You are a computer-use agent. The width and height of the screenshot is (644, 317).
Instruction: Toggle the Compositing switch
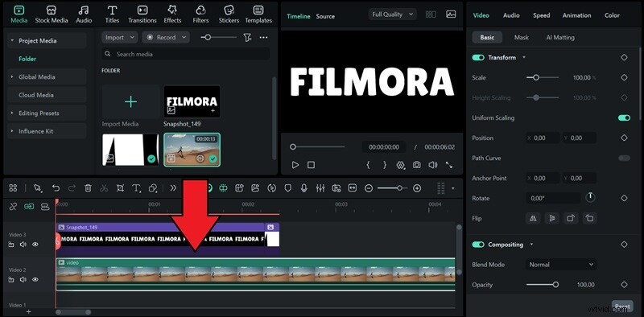(478, 245)
